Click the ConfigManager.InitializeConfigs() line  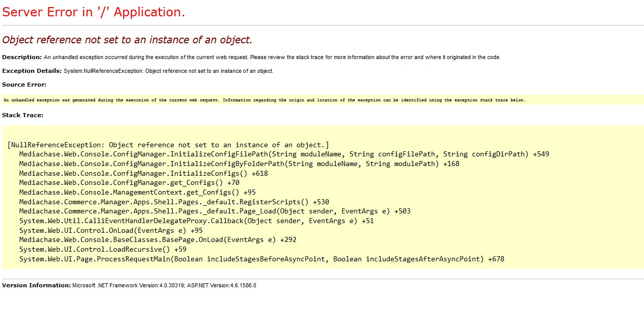(x=143, y=174)
